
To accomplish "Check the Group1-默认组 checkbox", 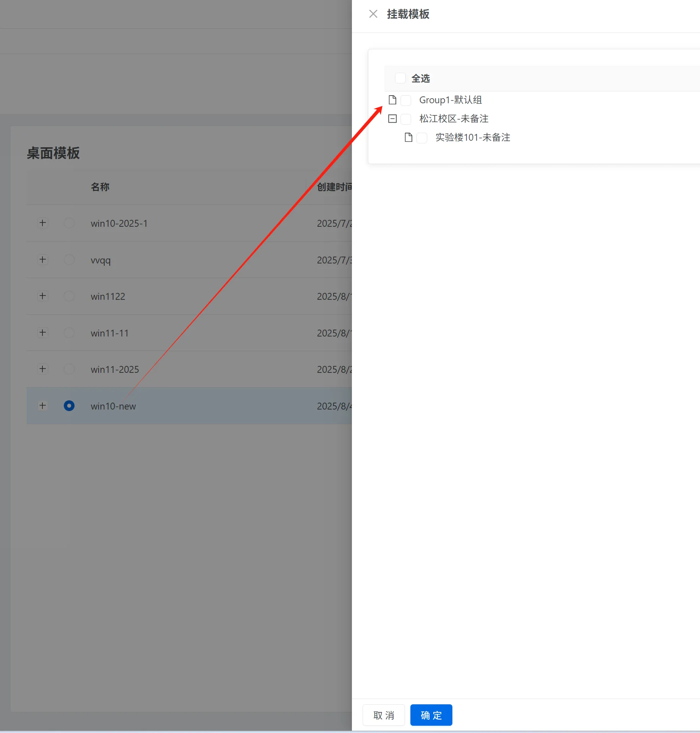I will (x=406, y=101).
